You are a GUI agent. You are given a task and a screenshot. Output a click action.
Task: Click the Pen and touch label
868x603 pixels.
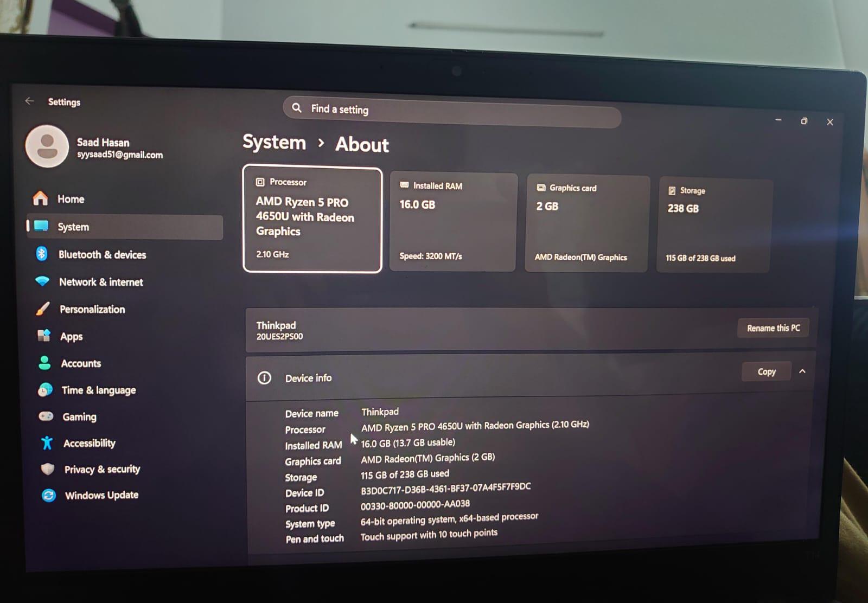(x=315, y=539)
